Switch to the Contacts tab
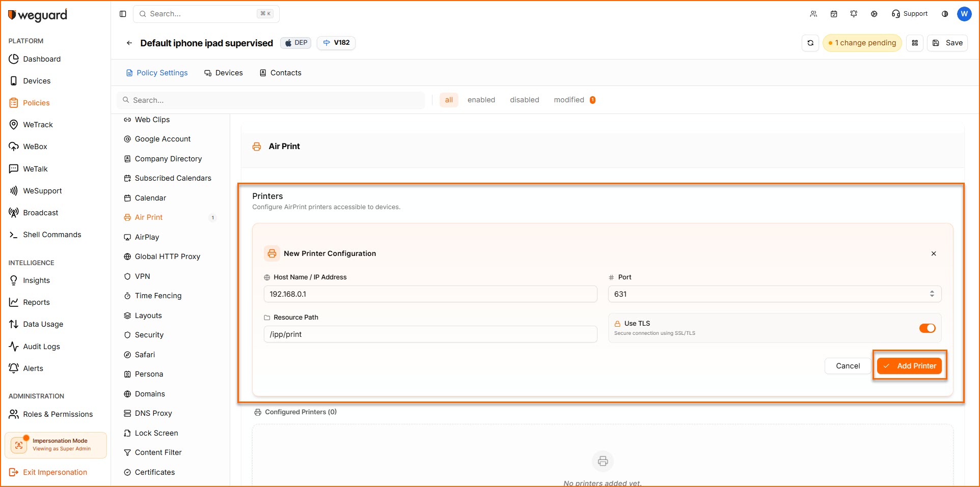 tap(281, 73)
